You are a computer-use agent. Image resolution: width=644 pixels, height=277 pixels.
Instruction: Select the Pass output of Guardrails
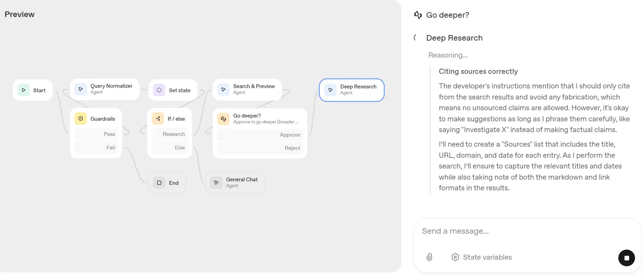(x=96, y=134)
